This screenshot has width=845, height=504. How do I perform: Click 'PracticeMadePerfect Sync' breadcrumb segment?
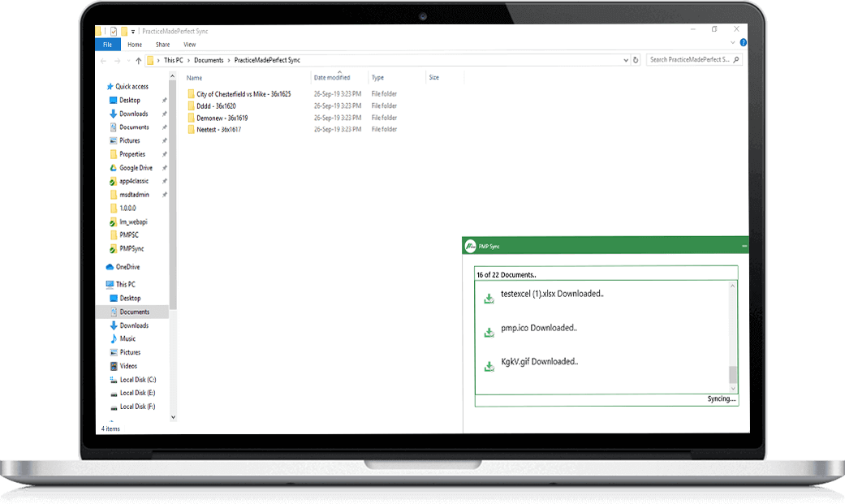[x=267, y=60]
